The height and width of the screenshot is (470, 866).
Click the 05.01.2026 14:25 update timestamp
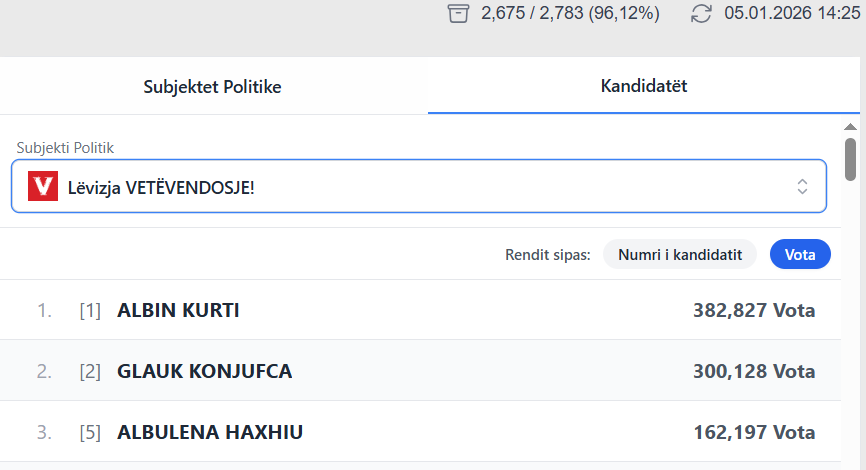[x=792, y=14]
